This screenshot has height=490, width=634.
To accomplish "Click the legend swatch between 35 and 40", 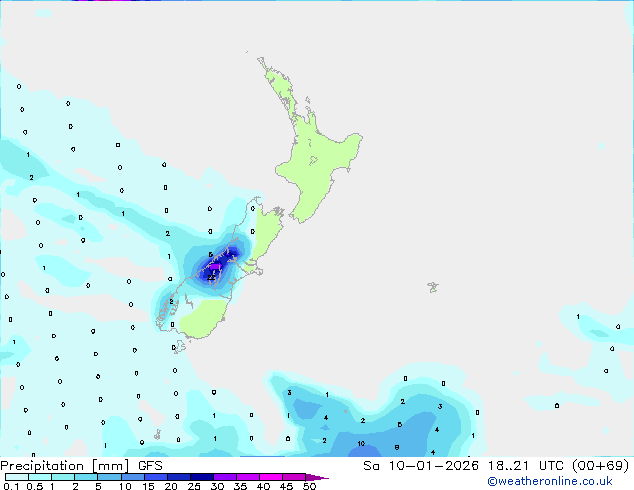I will pyautogui.click(x=248, y=477).
